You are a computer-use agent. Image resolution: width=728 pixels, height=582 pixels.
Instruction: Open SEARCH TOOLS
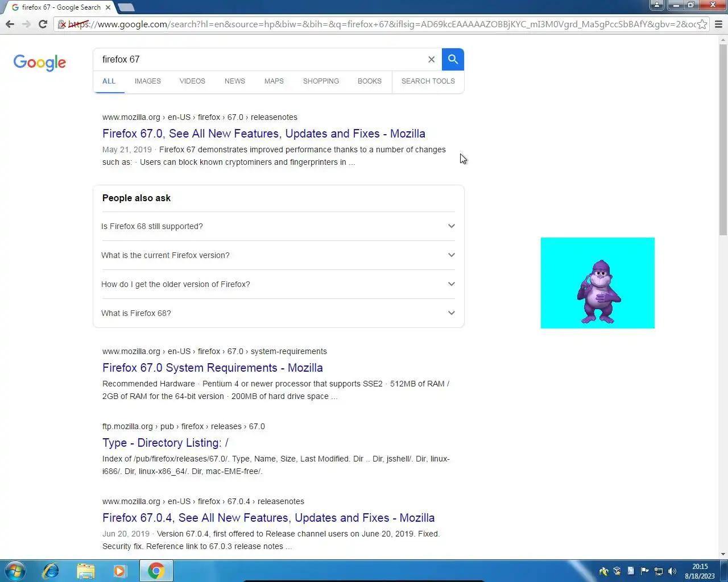point(428,81)
